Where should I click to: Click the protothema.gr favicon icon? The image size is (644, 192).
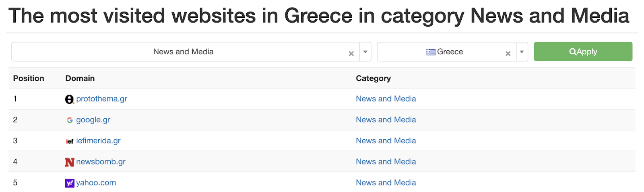(70, 99)
